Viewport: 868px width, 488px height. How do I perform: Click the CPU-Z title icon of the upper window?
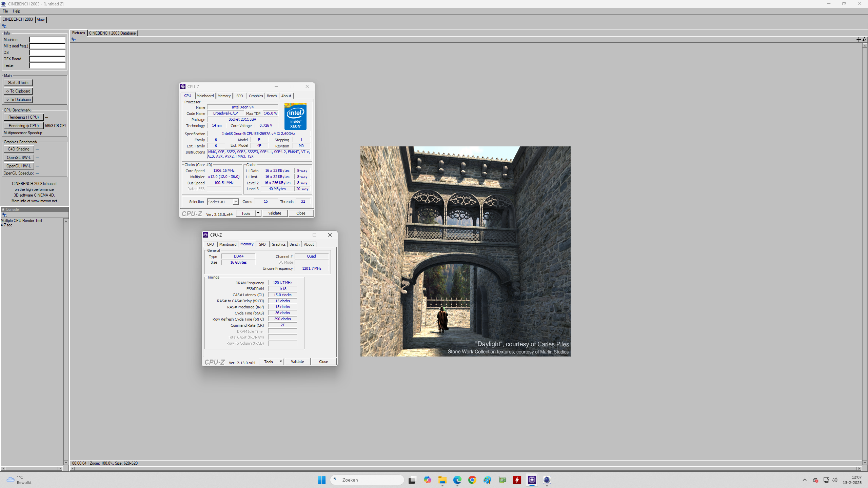coord(183,86)
